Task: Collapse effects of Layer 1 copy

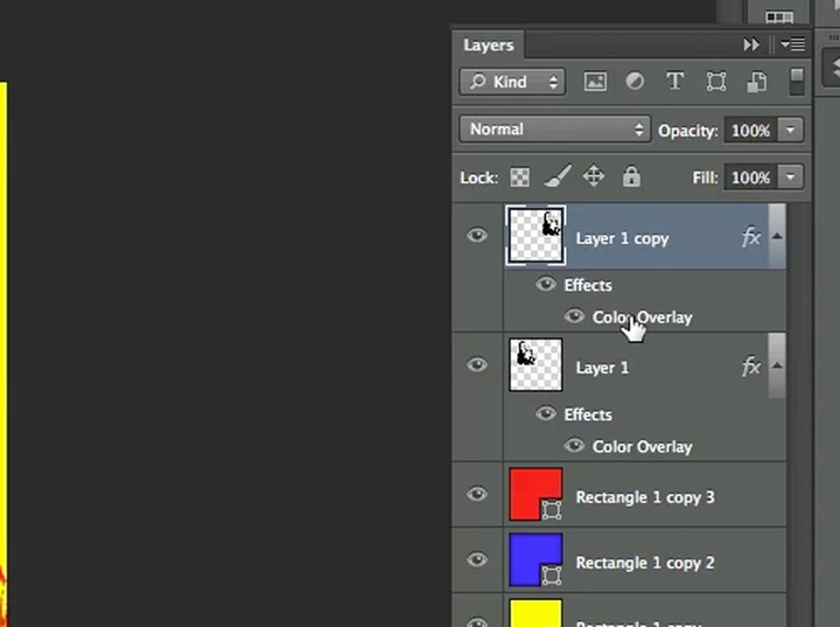Action: point(777,237)
